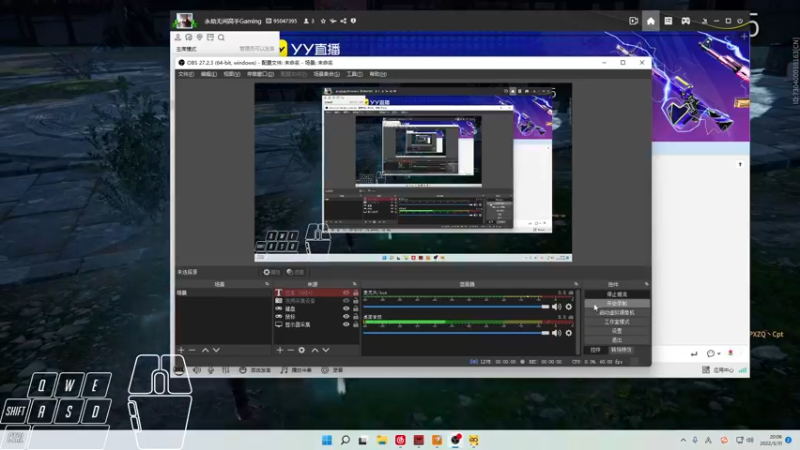Click the Settings button in OBS controls

click(x=617, y=331)
